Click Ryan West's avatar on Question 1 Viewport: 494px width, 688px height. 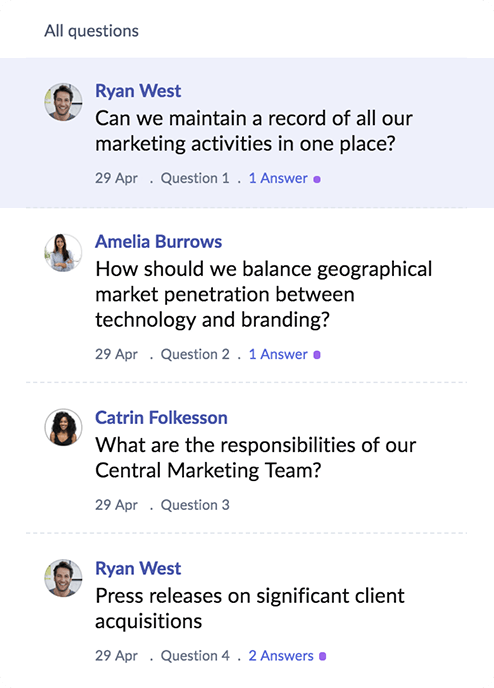click(x=63, y=102)
